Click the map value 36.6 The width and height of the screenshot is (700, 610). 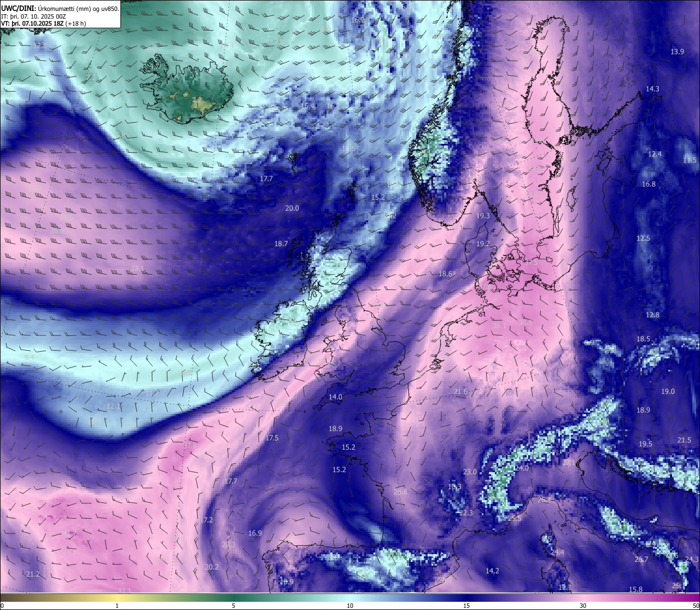(x=526, y=322)
